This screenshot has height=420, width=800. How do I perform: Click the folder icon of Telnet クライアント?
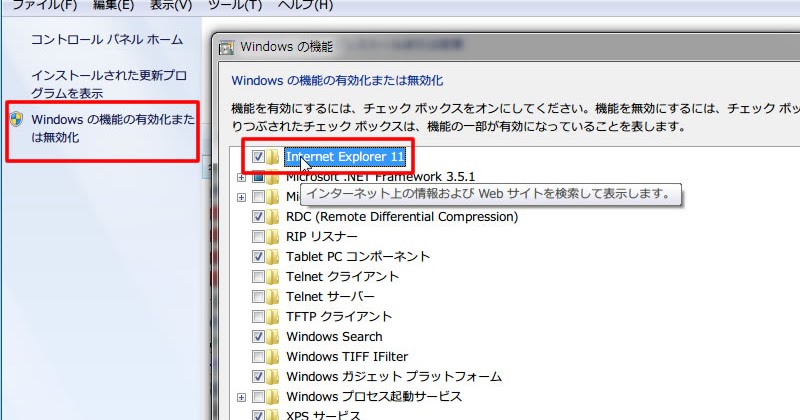click(x=272, y=277)
